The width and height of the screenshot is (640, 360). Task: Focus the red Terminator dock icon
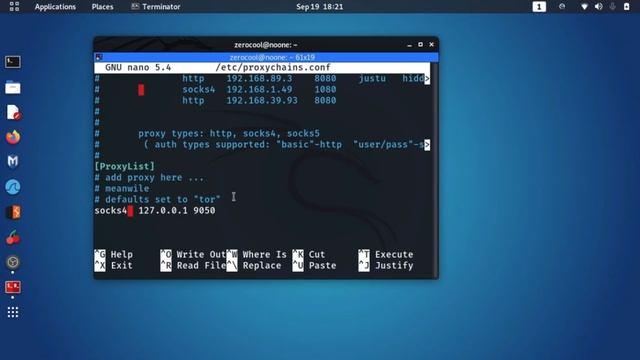coord(13,287)
